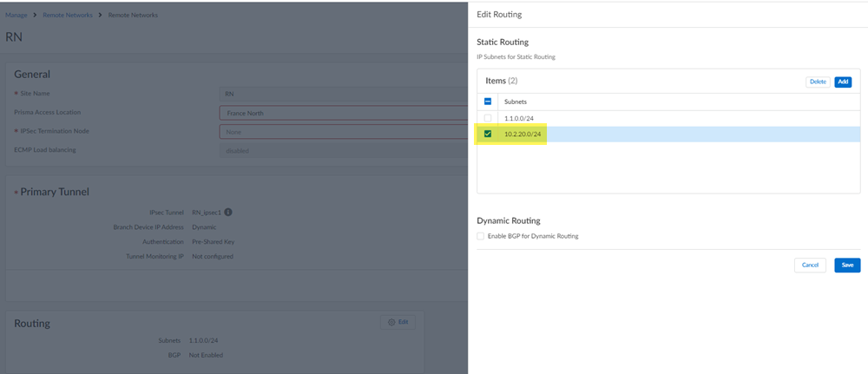Open the first Remote Networks breadcrumb link
The image size is (868, 374).
[67, 15]
